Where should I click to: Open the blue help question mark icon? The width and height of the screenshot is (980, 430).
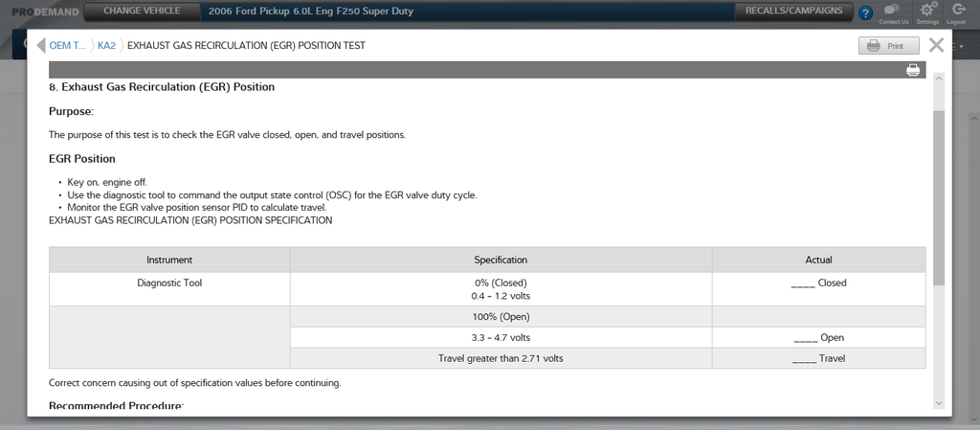865,12
